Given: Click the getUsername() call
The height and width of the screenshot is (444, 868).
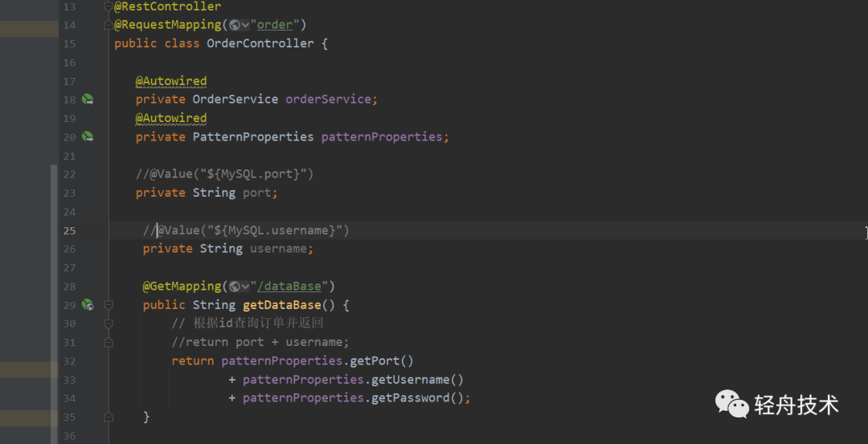Looking at the screenshot, I should [417, 380].
